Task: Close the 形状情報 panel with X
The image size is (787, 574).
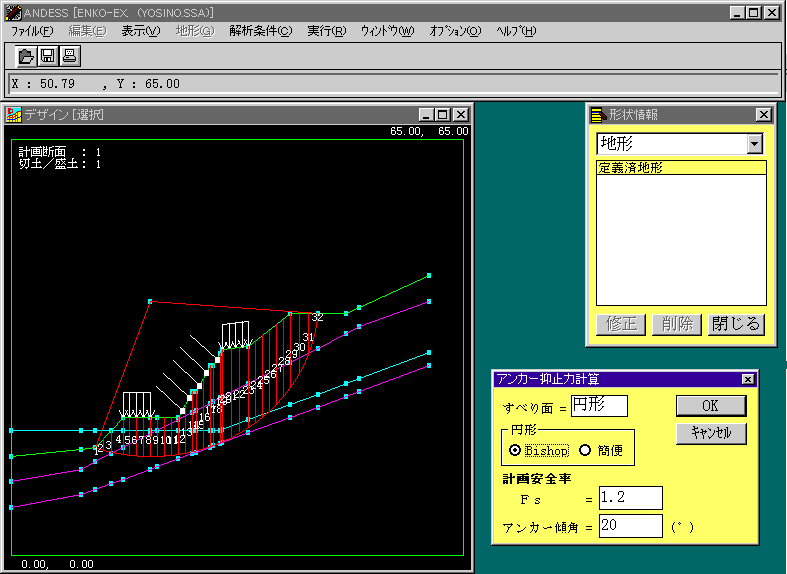Action: click(x=763, y=114)
